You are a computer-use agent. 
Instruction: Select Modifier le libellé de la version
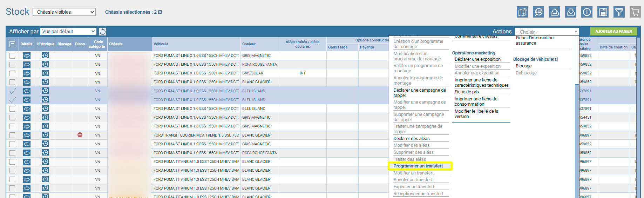(476, 114)
